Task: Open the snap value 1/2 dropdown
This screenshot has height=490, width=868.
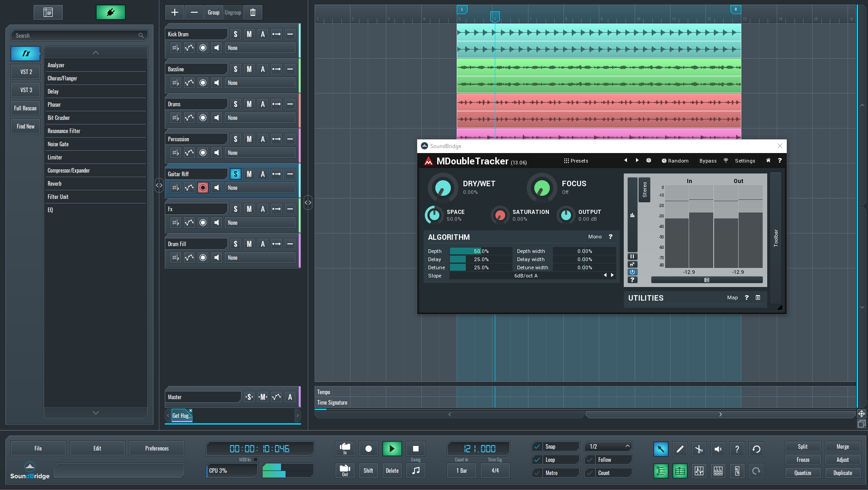Action: (x=608, y=446)
